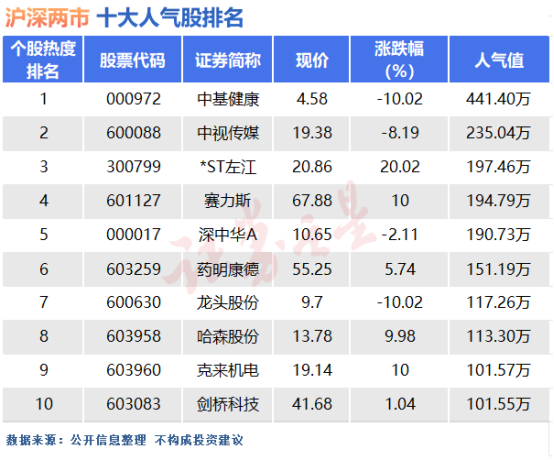Screen dimensions: 554x460
Task: Click popularity value 101.57万
Action: point(498,370)
